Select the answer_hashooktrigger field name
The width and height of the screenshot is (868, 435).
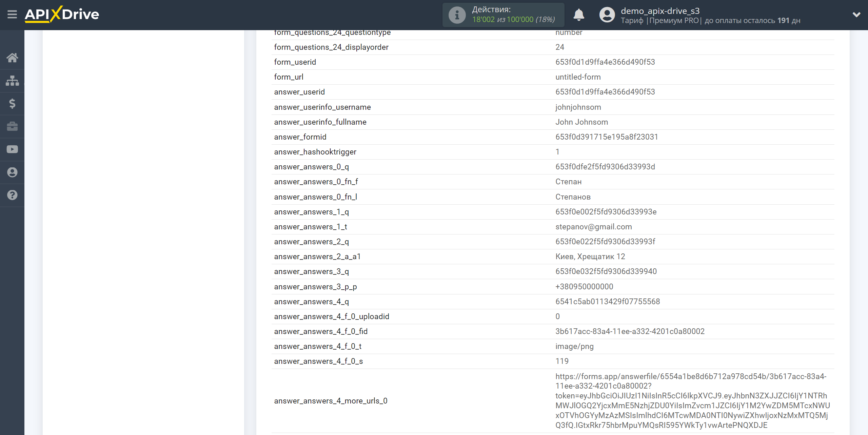[x=315, y=152]
